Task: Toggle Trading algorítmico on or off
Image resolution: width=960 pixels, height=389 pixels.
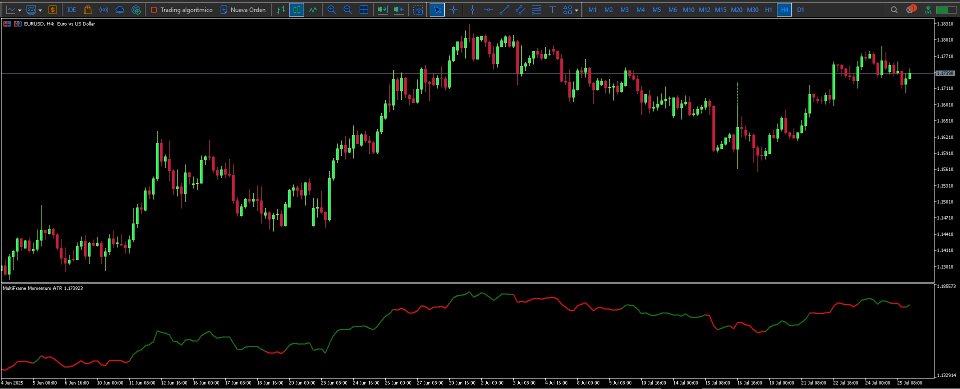Action: click(181, 10)
